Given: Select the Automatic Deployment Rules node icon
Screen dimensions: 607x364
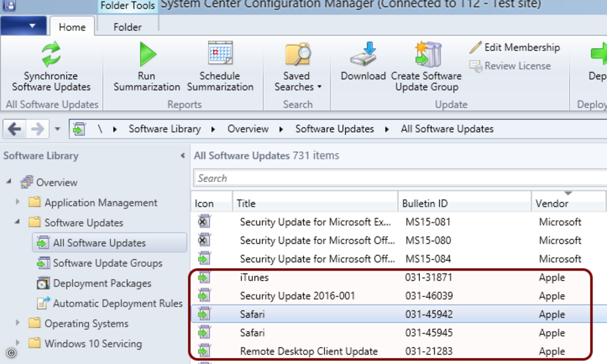Looking at the screenshot, I should pos(44,303).
